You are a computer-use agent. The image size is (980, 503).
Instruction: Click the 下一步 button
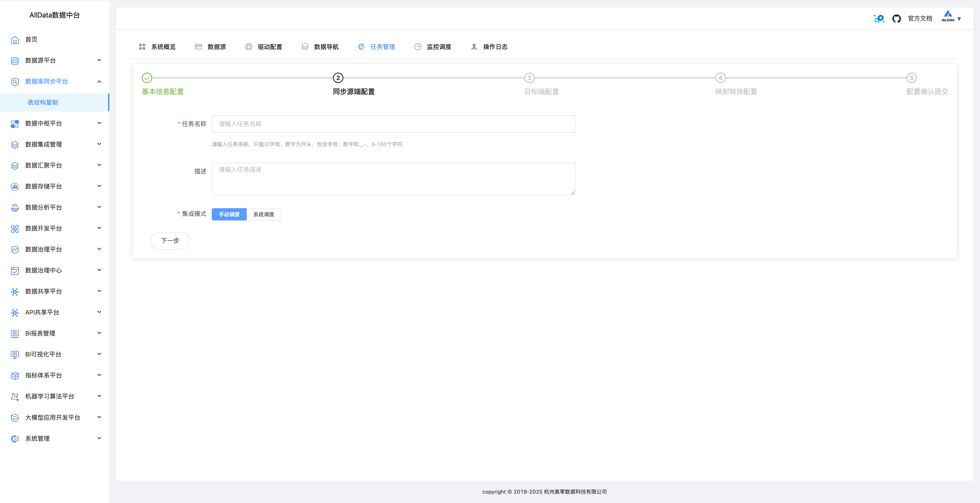pyautogui.click(x=170, y=241)
